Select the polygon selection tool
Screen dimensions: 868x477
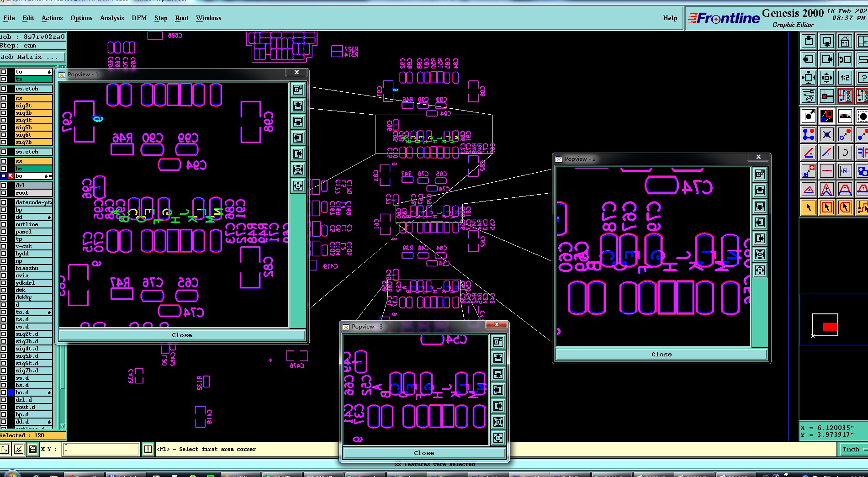845,207
